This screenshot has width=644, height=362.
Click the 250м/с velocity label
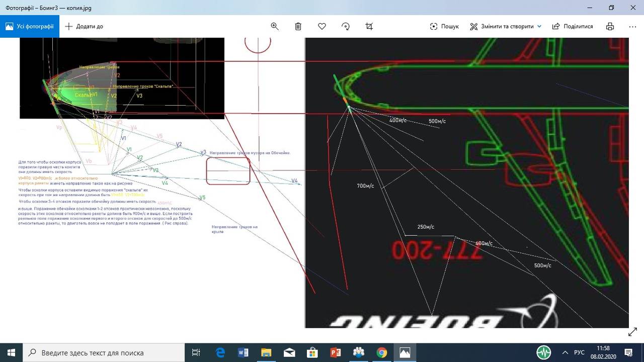coord(426,227)
